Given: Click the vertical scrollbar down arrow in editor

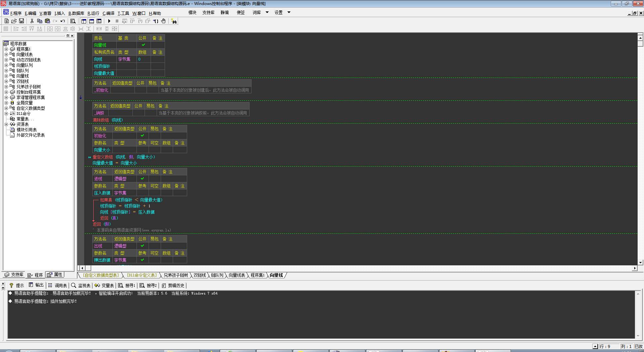Looking at the screenshot, I should pos(640,263).
